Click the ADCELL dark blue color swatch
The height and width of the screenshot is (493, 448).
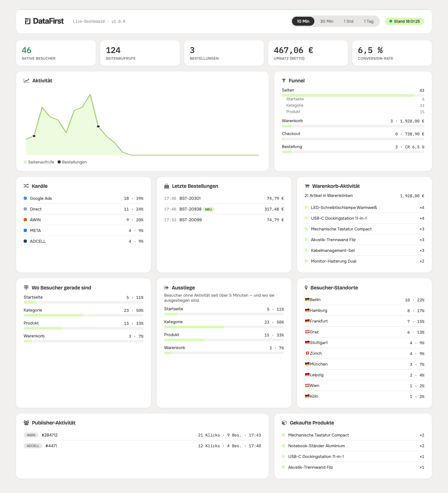pyautogui.click(x=25, y=241)
